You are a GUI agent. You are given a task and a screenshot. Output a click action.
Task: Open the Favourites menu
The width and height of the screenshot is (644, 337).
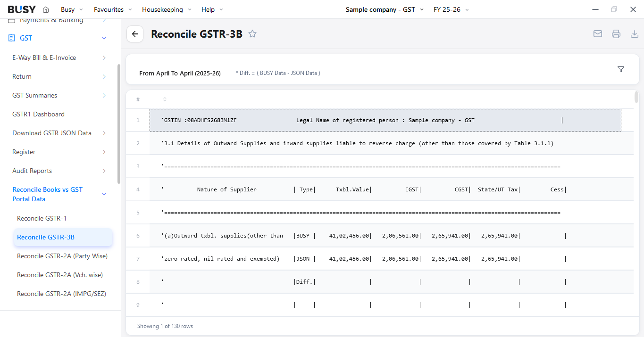113,9
